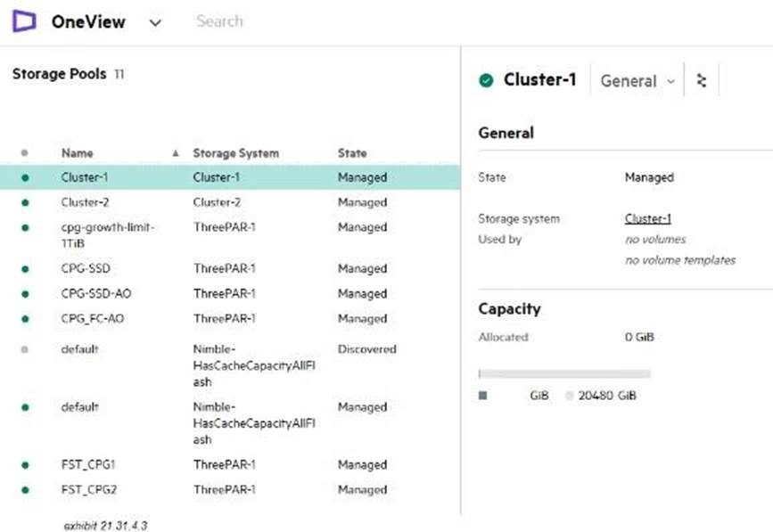Click the 'no volume templates' text
773x532 pixels.
point(680,260)
